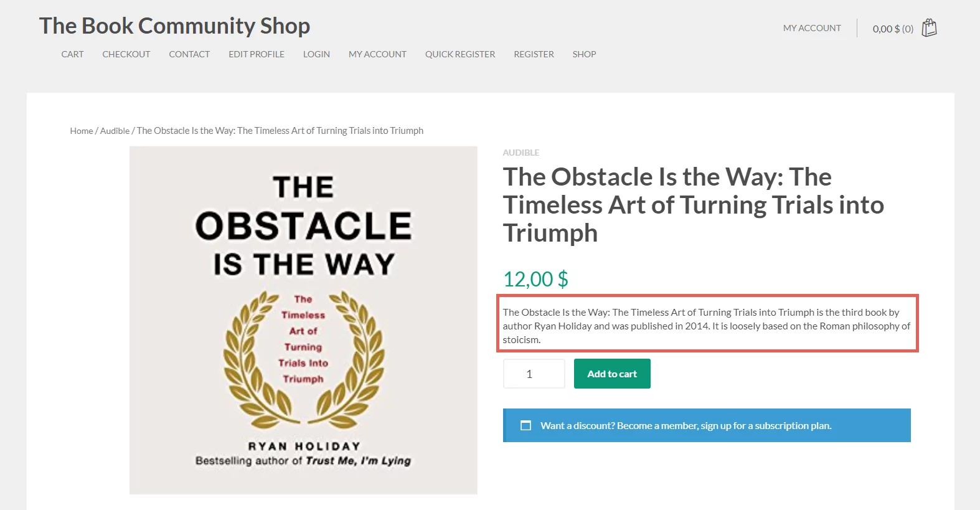The width and height of the screenshot is (980, 510).
Task: Click the quantity input field
Action: [x=534, y=374]
